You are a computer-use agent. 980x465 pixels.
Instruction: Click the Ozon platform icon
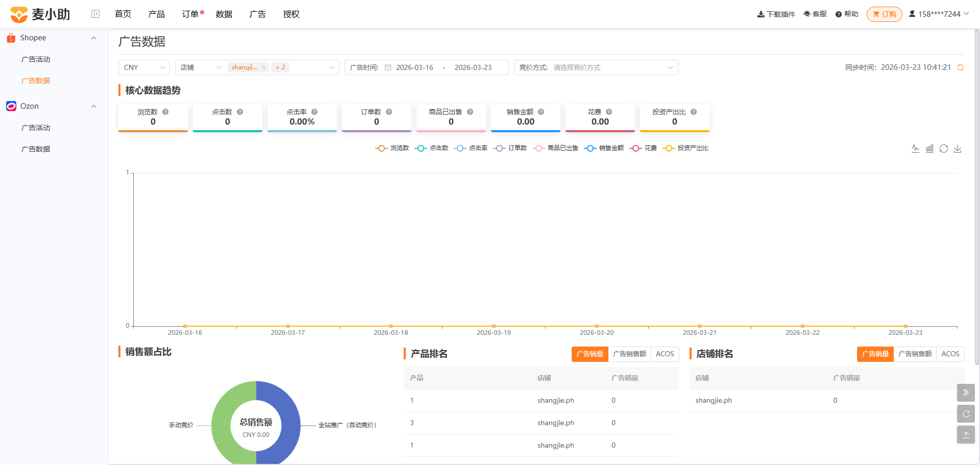click(11, 106)
